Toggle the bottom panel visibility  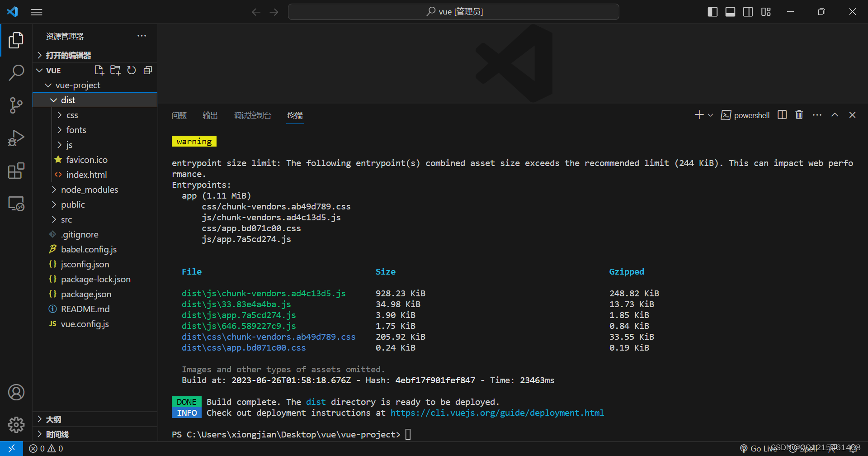730,12
